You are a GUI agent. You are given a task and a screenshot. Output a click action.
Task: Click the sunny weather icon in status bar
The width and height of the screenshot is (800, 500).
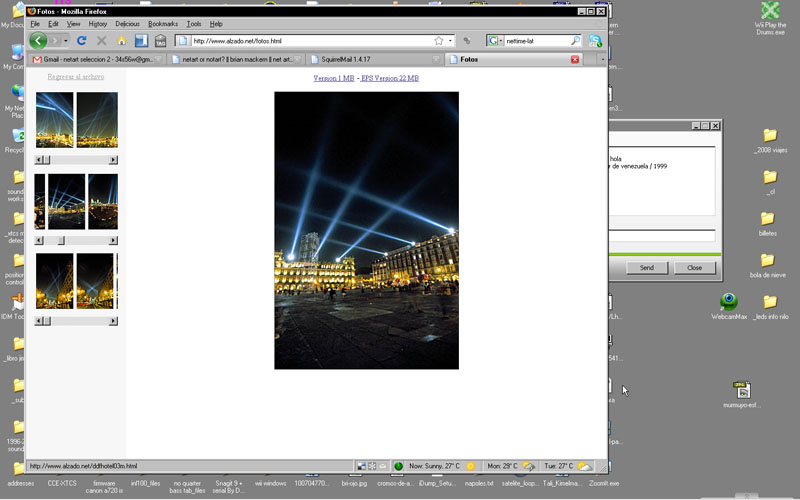pos(471,466)
